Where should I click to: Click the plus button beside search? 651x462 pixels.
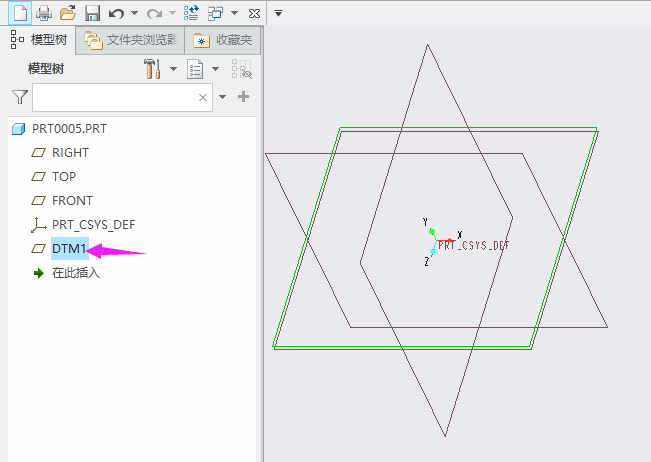(x=243, y=97)
